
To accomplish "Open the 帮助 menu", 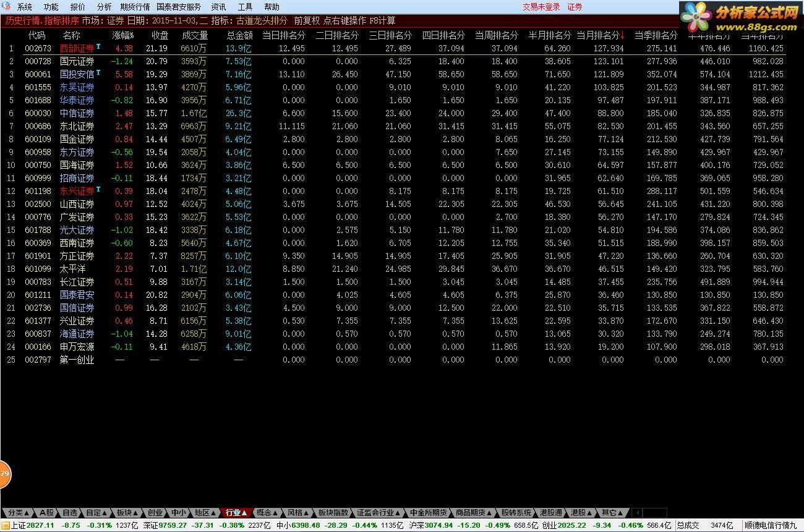I will click(x=272, y=7).
